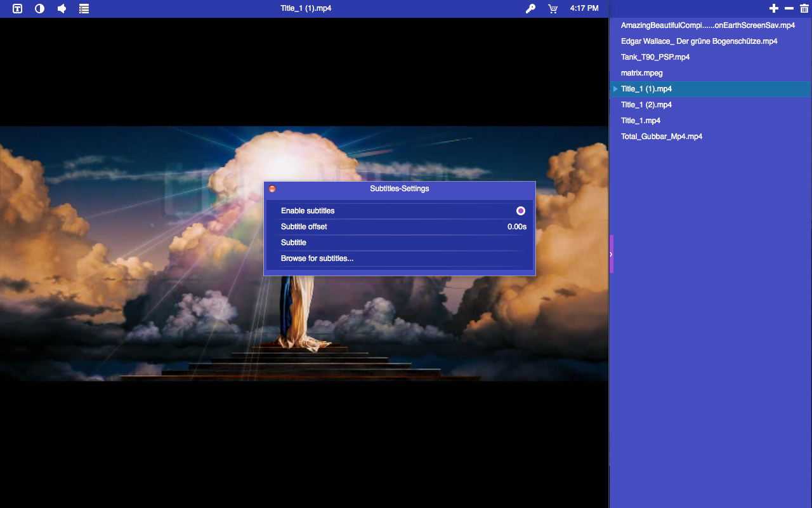Open the brightness and contrast video settings icon
Screen dimensions: 812x508
(x=39, y=9)
